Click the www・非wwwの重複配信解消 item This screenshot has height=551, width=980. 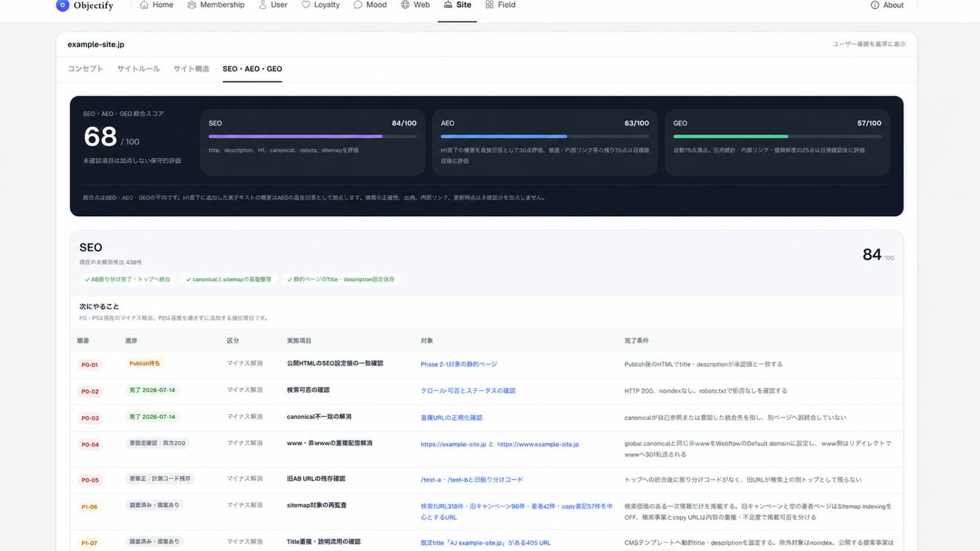(x=330, y=443)
